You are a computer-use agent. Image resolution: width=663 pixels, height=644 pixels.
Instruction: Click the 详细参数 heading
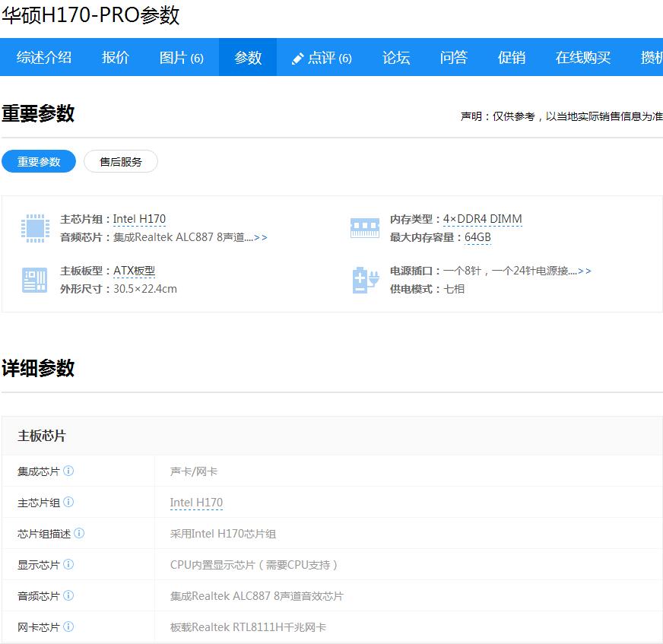click(38, 368)
